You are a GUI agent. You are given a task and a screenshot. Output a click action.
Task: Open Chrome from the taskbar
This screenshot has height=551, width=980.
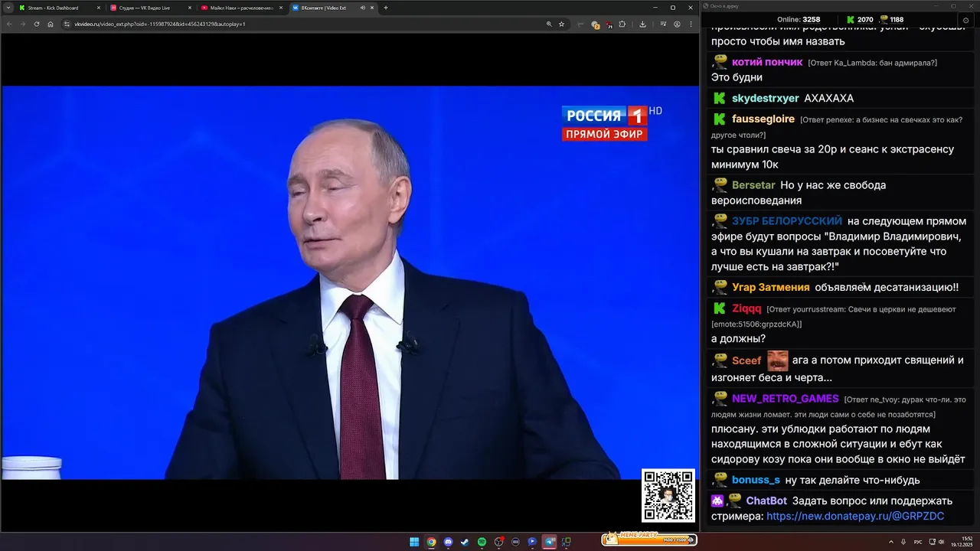pos(432,542)
